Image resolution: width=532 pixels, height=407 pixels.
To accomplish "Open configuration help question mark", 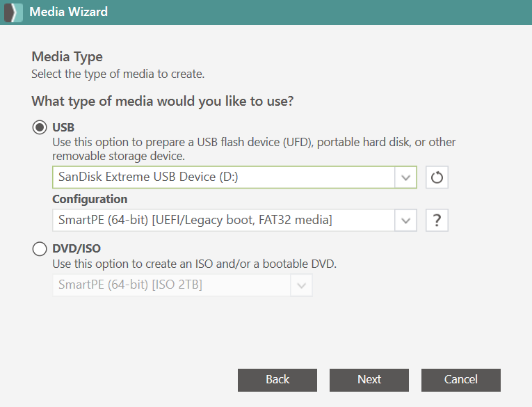I will [x=437, y=221].
